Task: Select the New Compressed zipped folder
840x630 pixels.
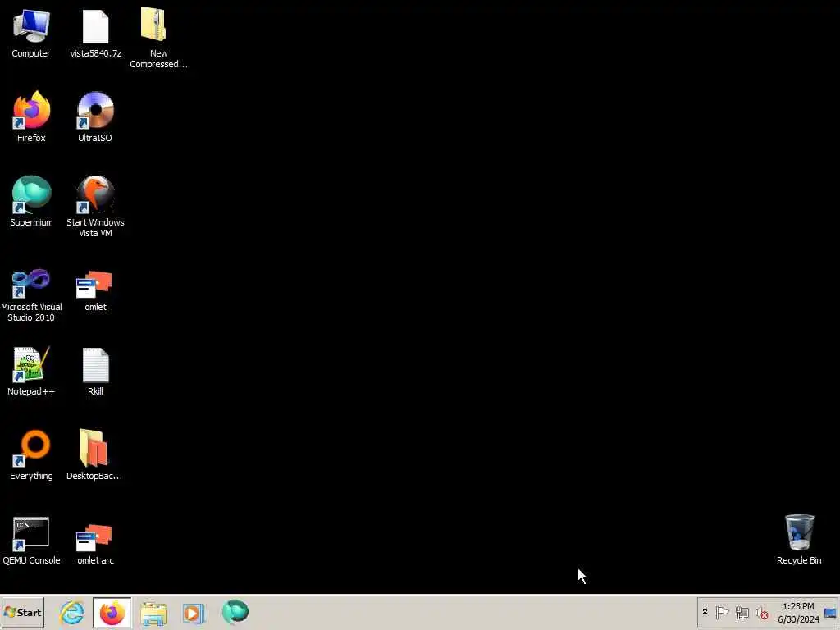Action: point(158,38)
